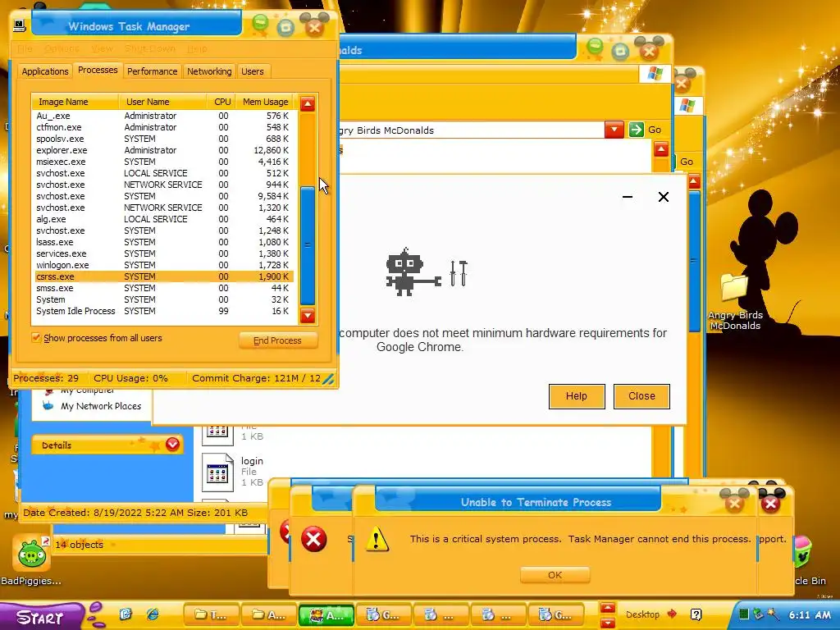Switch to the Networking tab

point(209,71)
